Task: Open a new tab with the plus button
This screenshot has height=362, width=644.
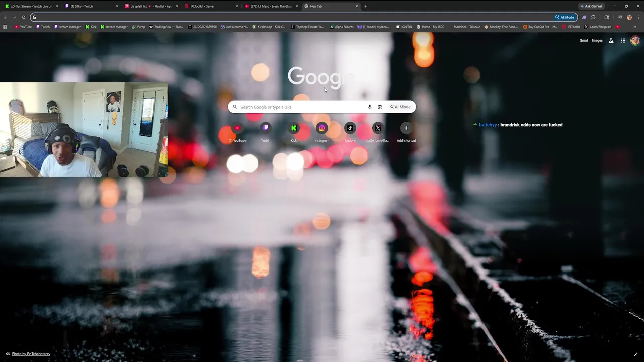Action: tap(366, 6)
